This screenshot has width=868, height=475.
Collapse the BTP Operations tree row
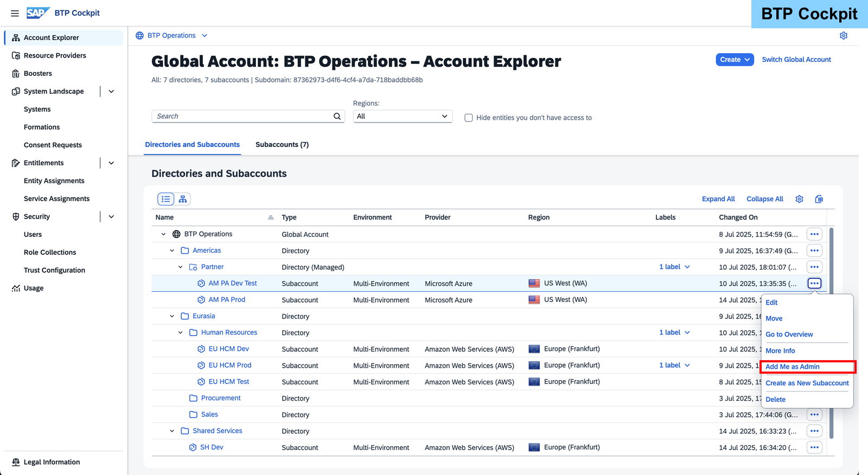[163, 234]
